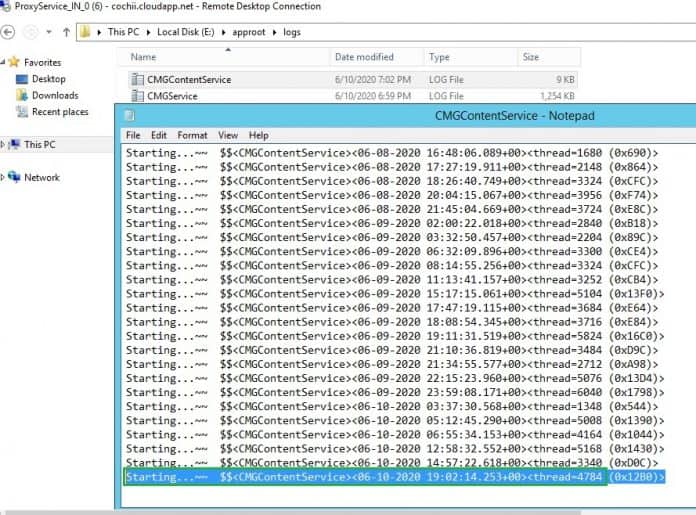Click log line with thread=6040 (0x1798)
Screen dimensions: 696x515
(395, 392)
